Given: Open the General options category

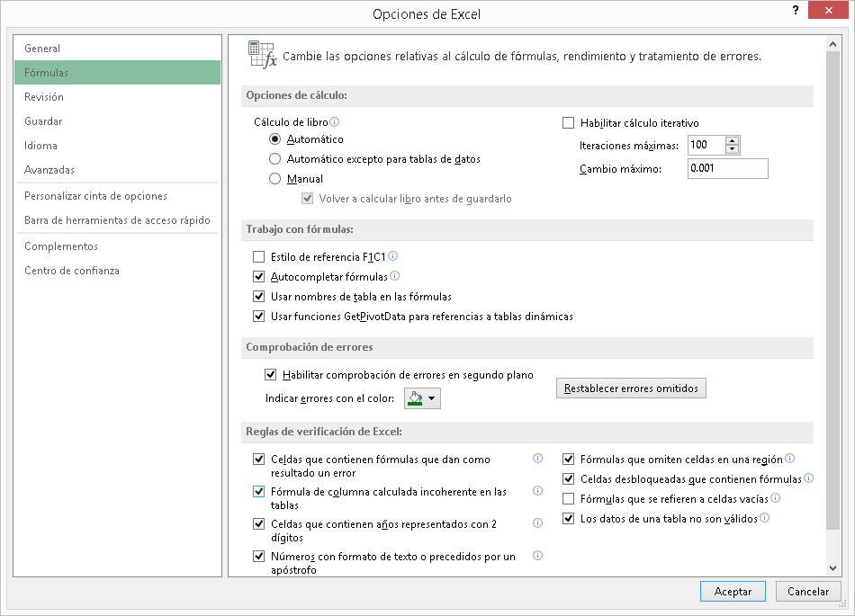Looking at the screenshot, I should (117, 49).
